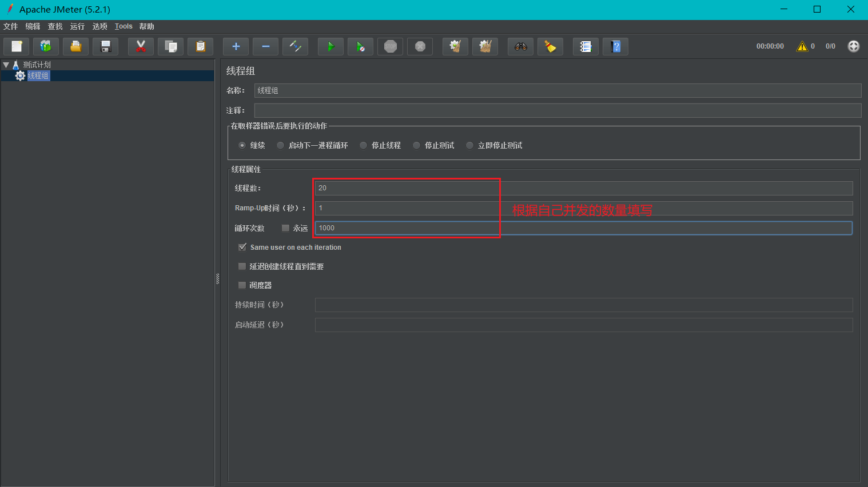Click the Open file folder icon

(75, 46)
